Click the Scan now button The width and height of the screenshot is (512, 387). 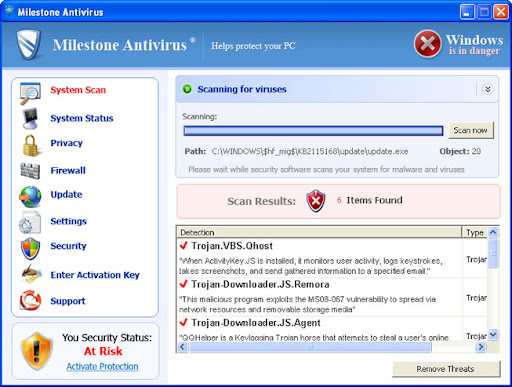471,130
